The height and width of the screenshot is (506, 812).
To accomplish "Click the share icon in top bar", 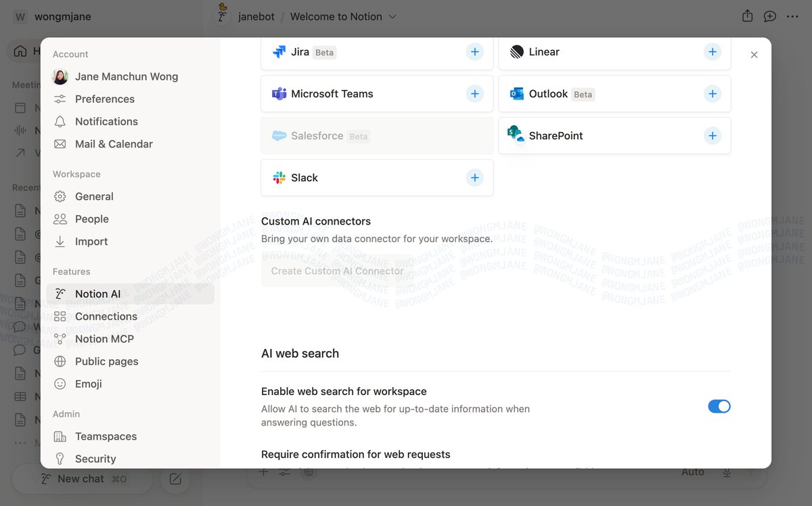I will (x=747, y=16).
